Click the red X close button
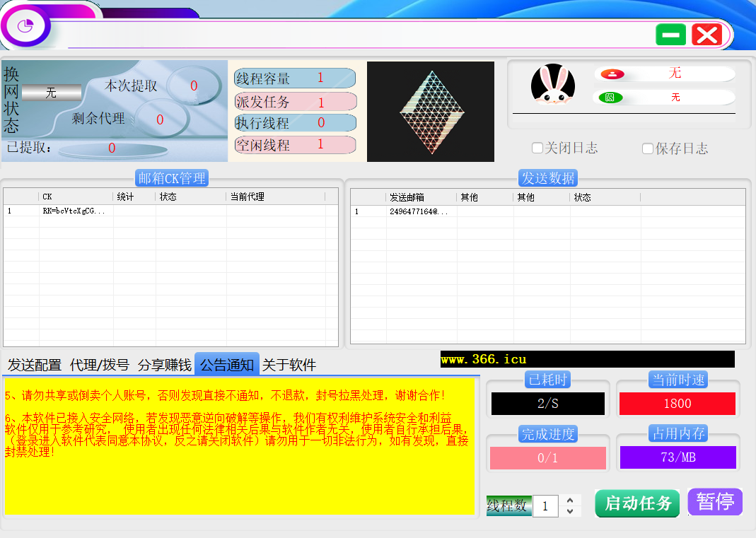 click(706, 35)
